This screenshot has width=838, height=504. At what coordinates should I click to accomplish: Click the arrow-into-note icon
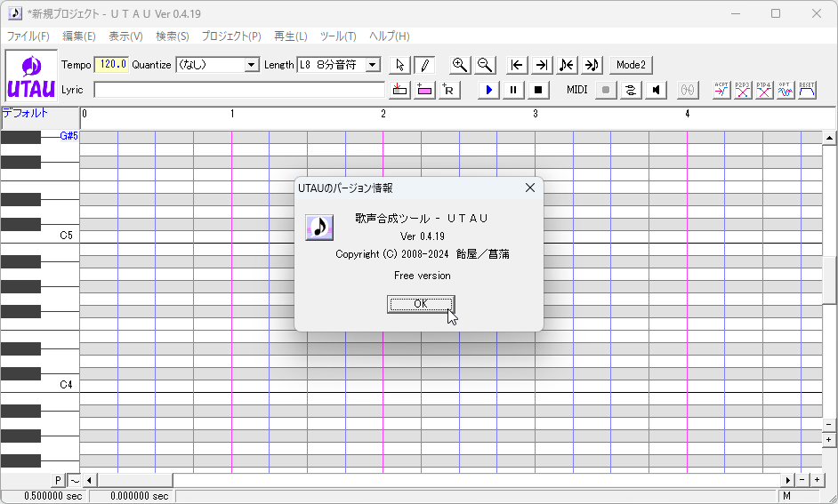coord(592,65)
